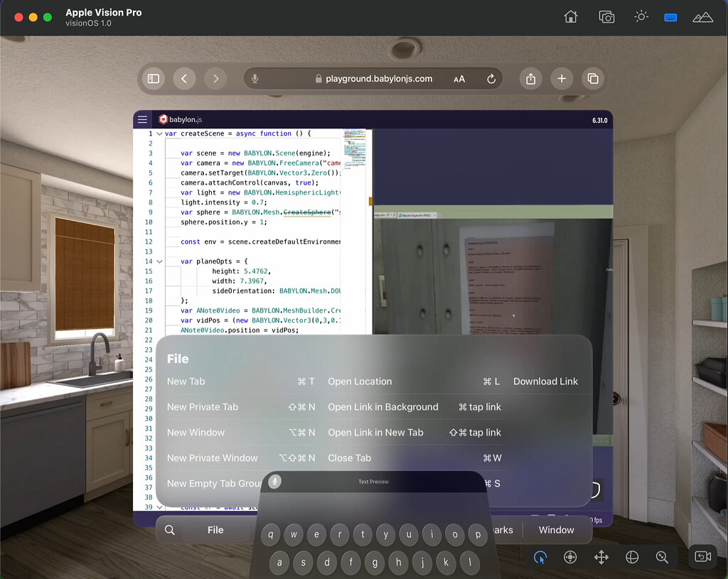Collapse the planeOpts block at line 14
728x579 pixels.
tap(159, 261)
